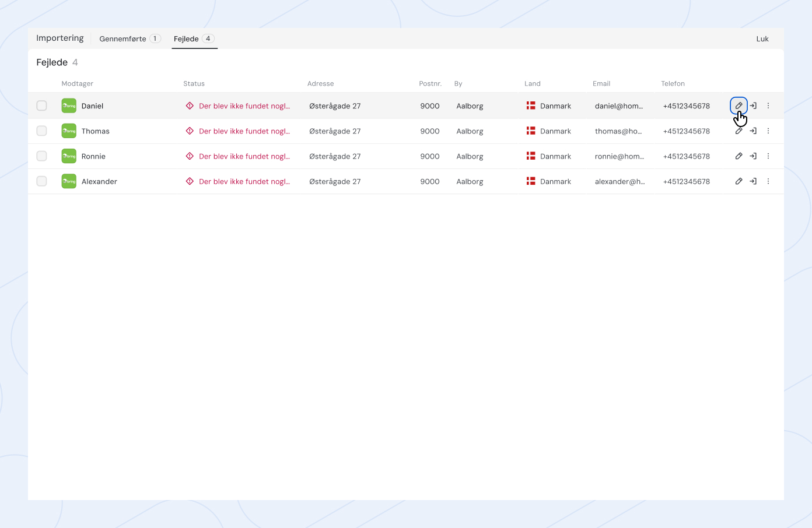Open the three-dot menu for Thomas
812x528 pixels.
768,131
